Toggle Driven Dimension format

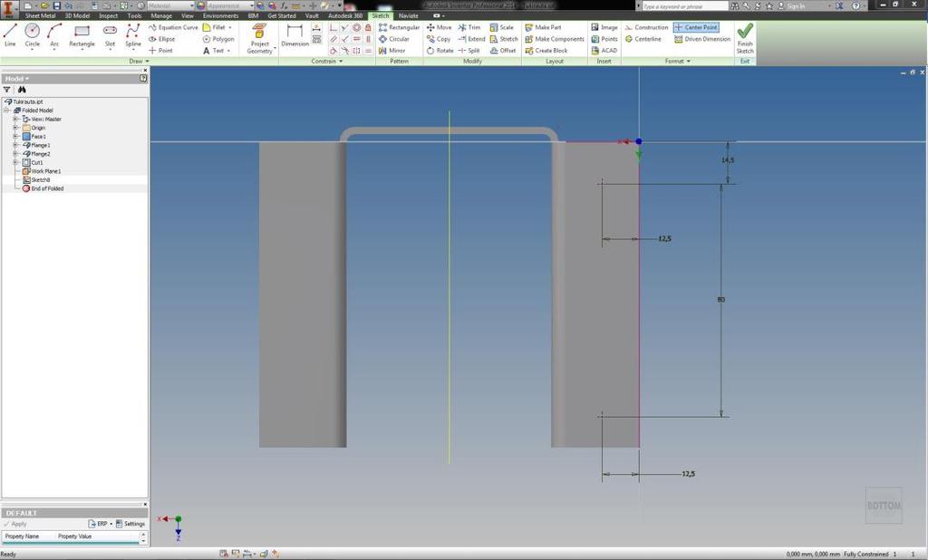(x=702, y=39)
